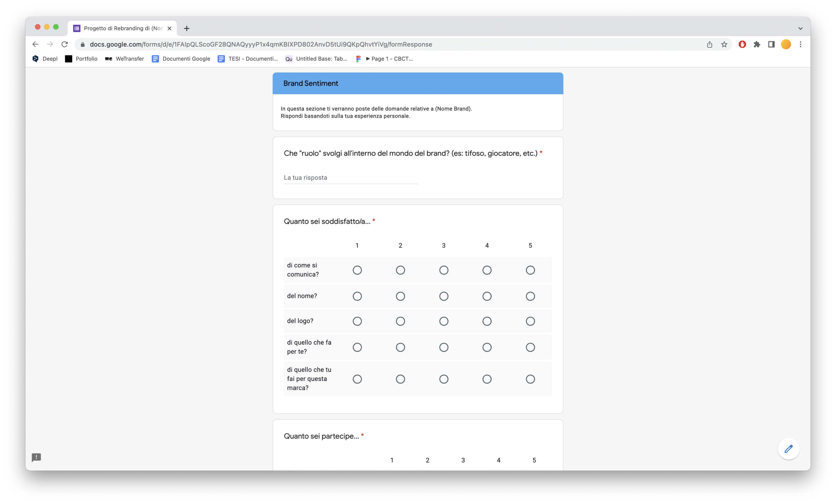Open the Deepl bookmark
Screen dimensions: 836x504
point(45,59)
